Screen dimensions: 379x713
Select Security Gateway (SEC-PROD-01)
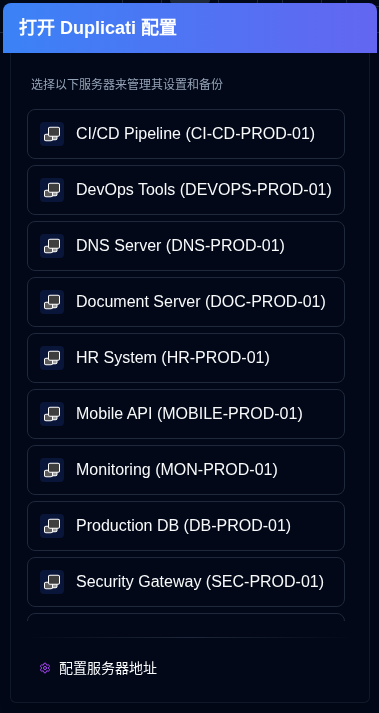click(x=186, y=581)
